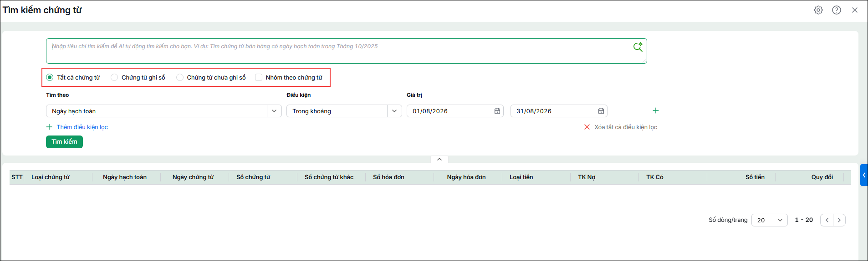Expand the blue side panel arrow tab

pos(864,175)
